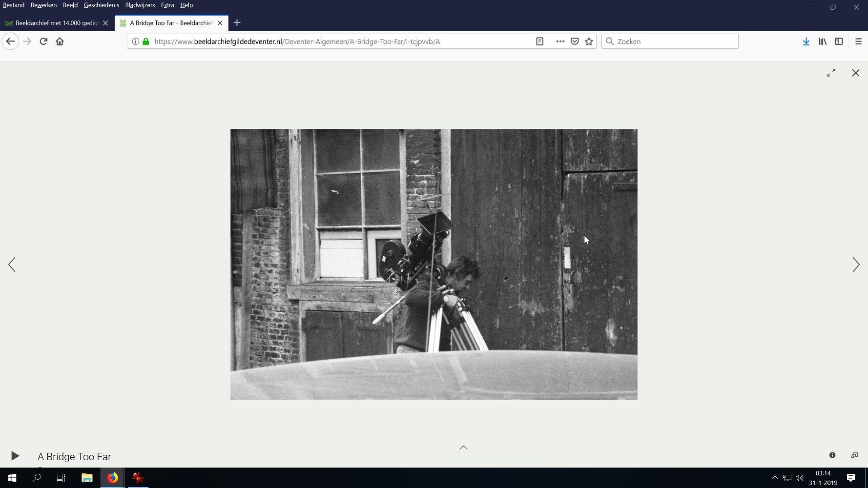Go to the previous photo arrow
868x488 pixels.
[12, 264]
